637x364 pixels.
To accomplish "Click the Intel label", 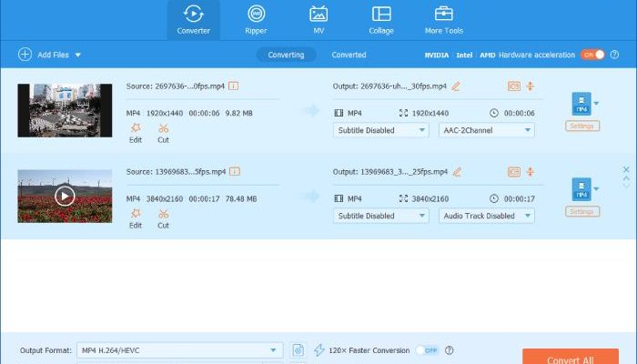I will click(464, 55).
